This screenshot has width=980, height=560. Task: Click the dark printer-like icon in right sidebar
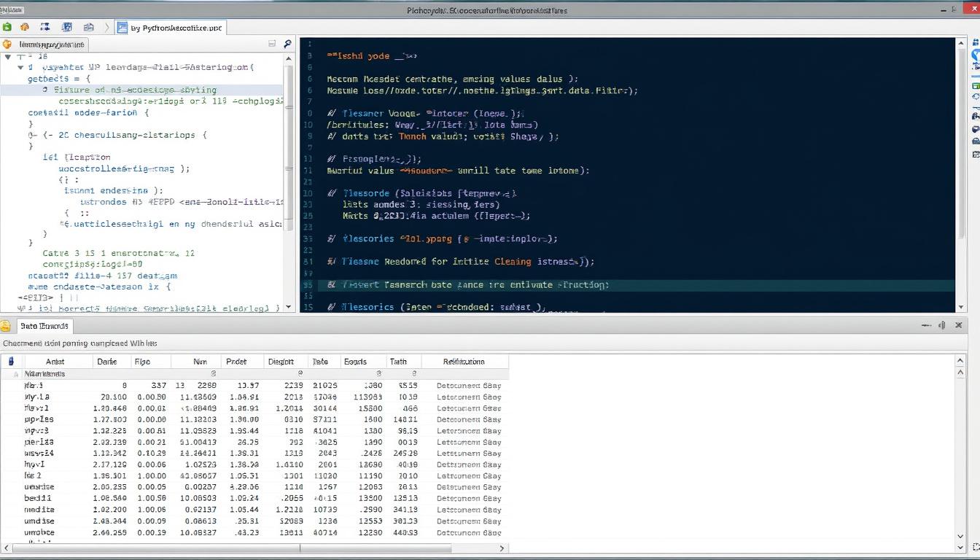tap(976, 116)
